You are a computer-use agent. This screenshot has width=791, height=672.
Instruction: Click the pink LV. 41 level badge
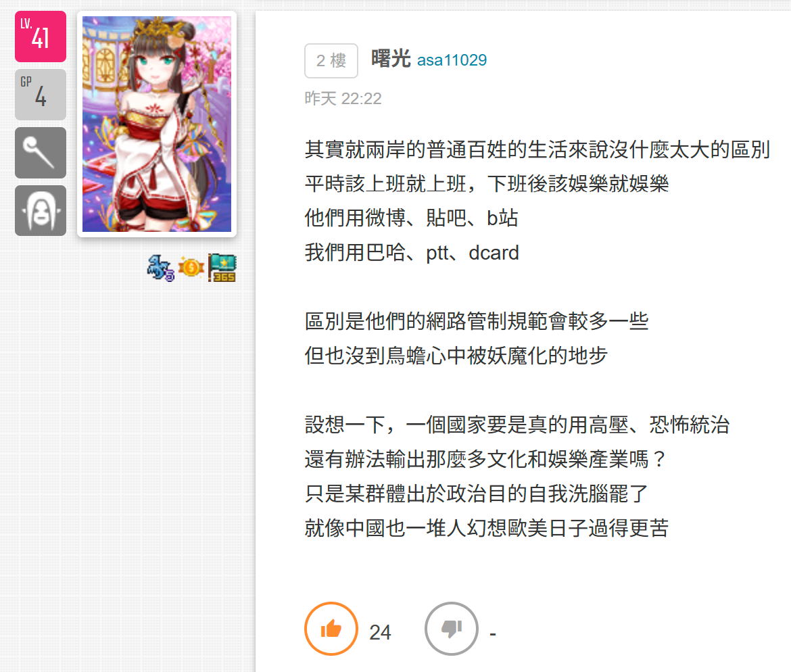point(41,37)
